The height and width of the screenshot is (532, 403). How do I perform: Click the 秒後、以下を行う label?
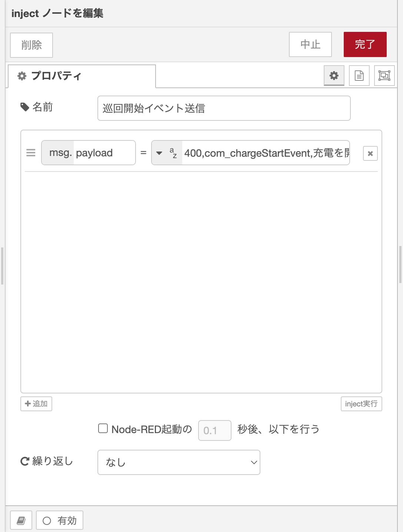pyautogui.click(x=279, y=429)
